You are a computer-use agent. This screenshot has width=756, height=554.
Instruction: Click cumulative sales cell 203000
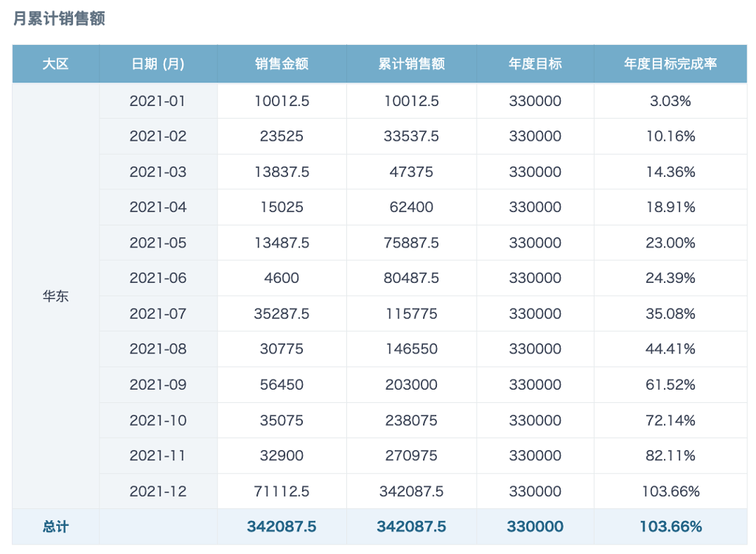click(411, 385)
